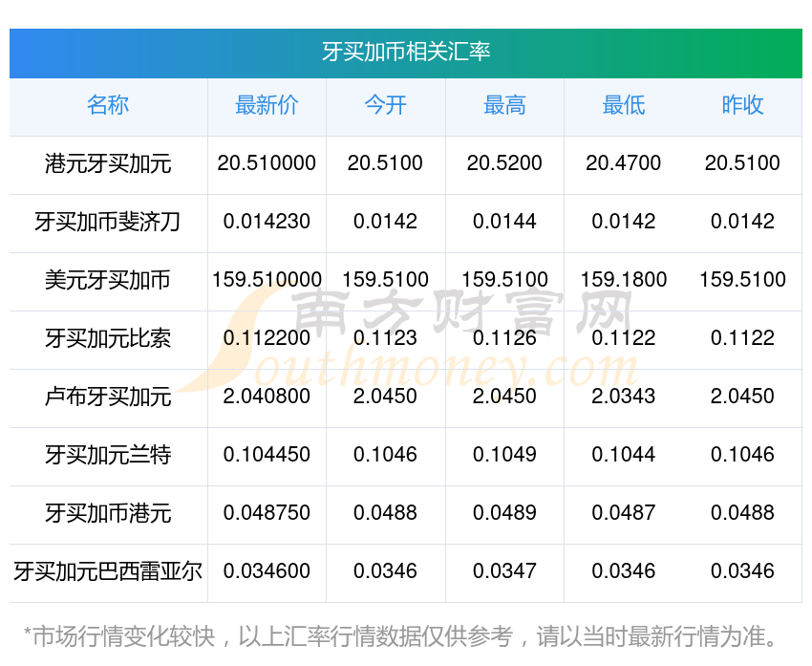The width and height of the screenshot is (812, 666).
Task: Select the 今开 column header
Action: 385,106
